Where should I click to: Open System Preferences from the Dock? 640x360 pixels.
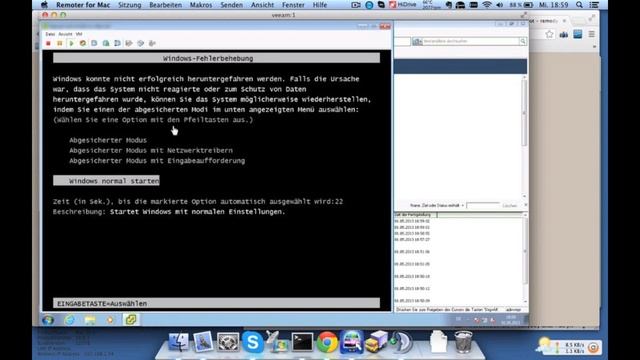pos(228,342)
